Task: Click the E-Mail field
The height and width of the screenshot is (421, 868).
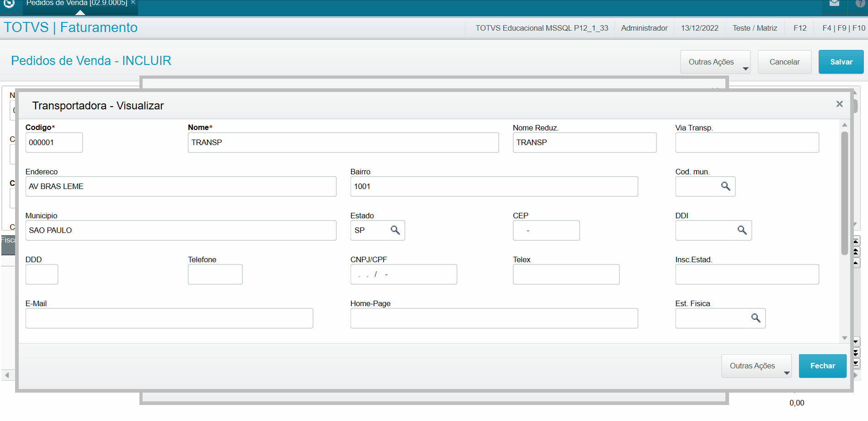Action: pos(169,318)
